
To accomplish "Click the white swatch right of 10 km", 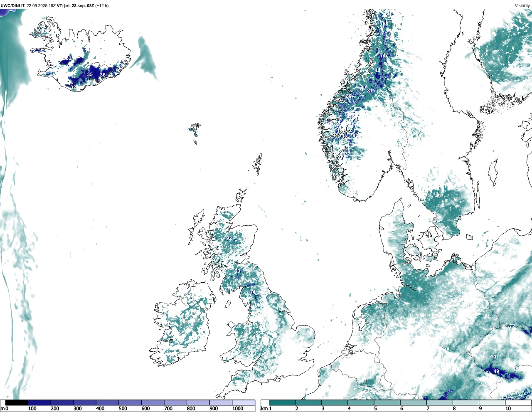I will (518, 403).
